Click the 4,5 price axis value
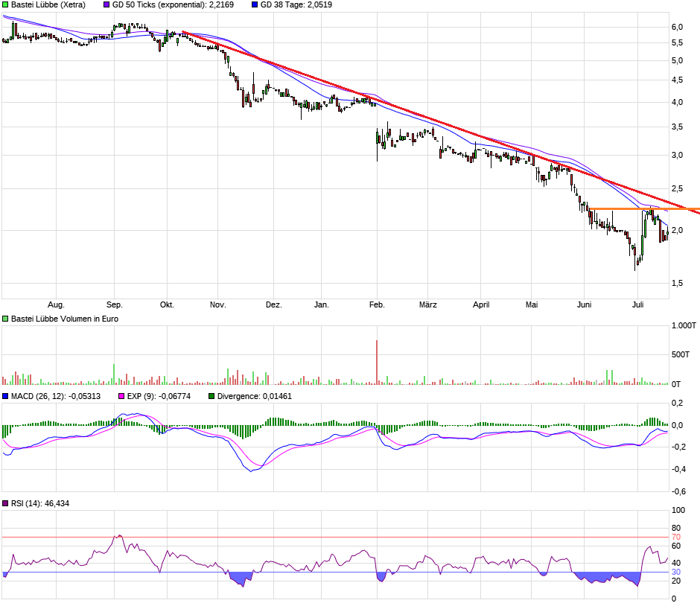Image resolution: width=700 pixels, height=606 pixels. [x=677, y=80]
